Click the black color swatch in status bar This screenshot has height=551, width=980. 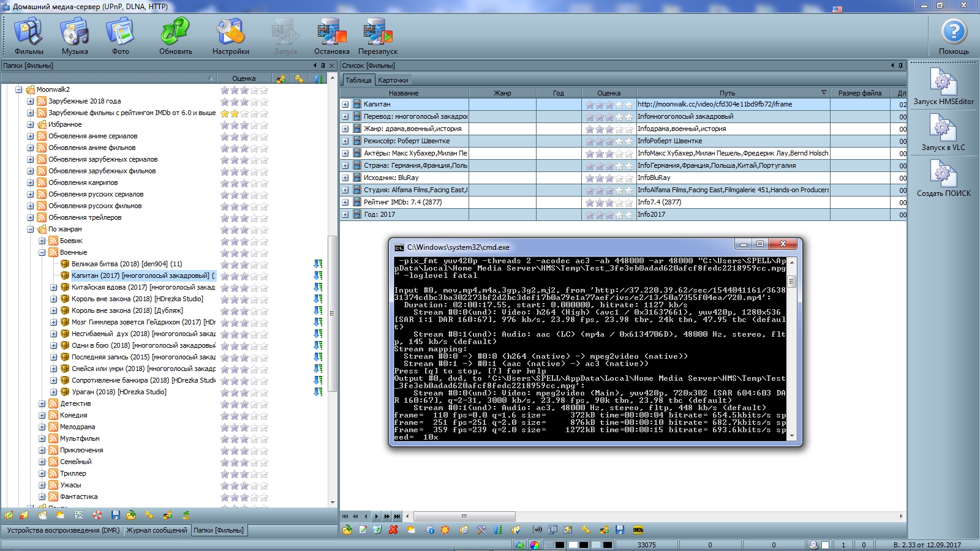560,545
